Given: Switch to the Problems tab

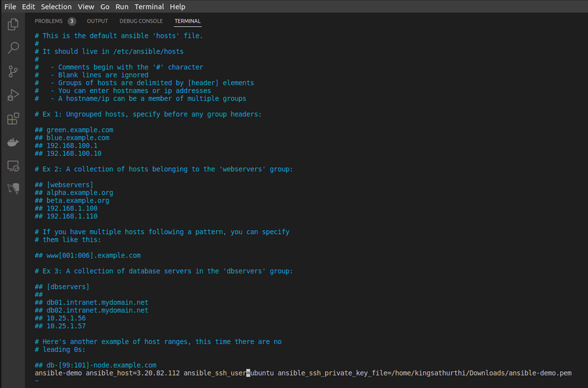Looking at the screenshot, I should 49,21.
